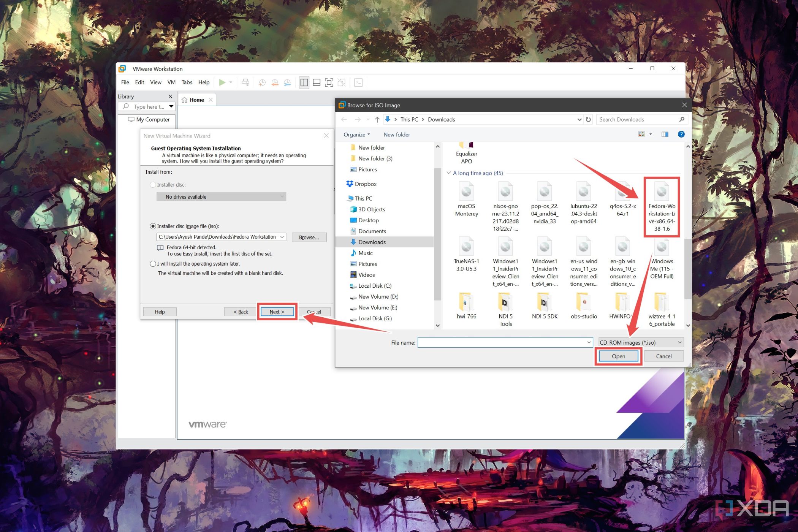This screenshot has height=532, width=798.
Task: Click Next in New VM Wizard
Action: pos(277,312)
